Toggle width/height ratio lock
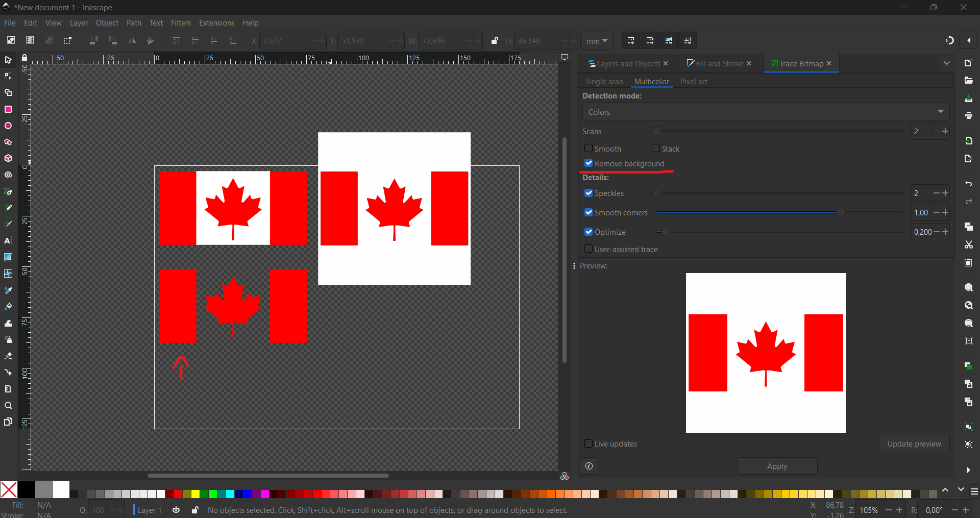 coord(495,40)
